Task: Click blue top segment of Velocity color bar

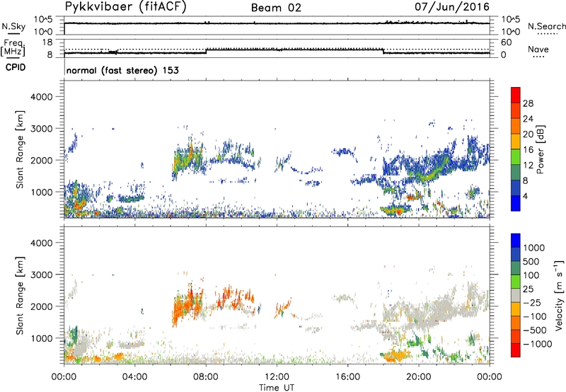Action: 516,241
